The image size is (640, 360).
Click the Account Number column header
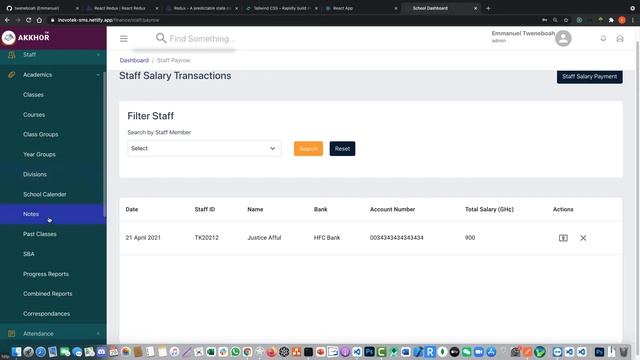[392, 209]
